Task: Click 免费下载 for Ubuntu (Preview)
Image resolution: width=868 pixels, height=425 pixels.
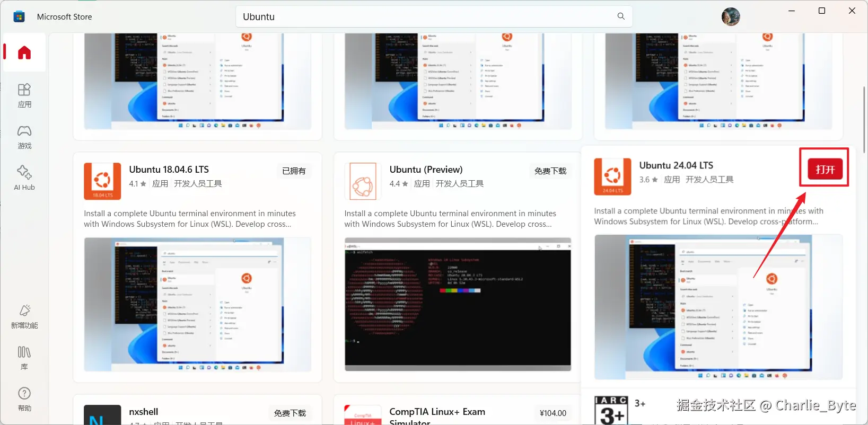Action: 550,171
